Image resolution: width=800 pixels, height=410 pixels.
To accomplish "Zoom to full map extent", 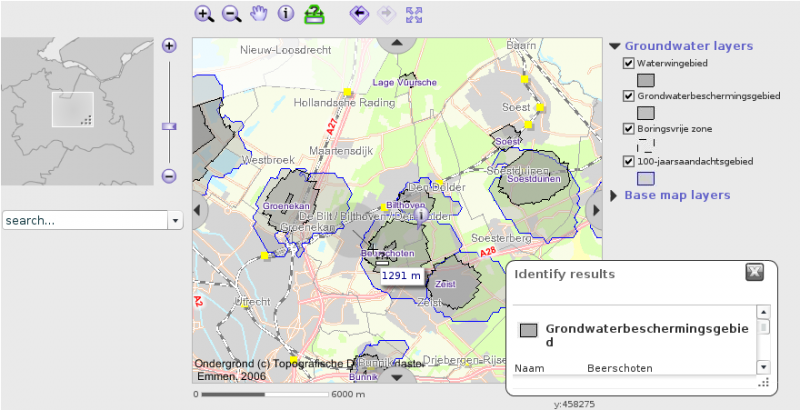I will pyautogui.click(x=414, y=14).
